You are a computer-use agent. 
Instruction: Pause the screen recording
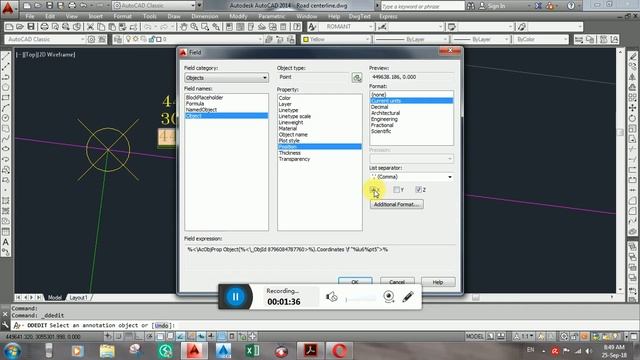236,297
